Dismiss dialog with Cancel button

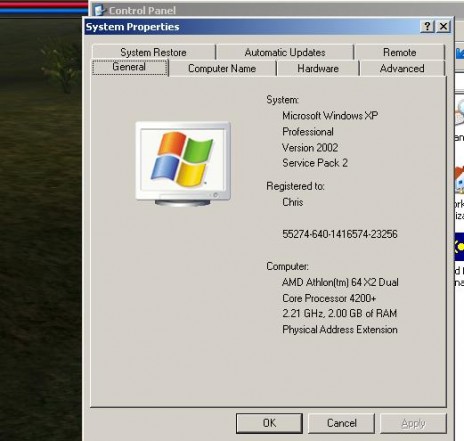coord(342,423)
